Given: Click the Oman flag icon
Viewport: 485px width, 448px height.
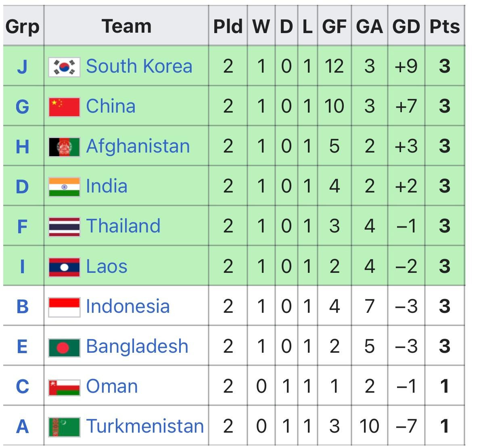Looking at the screenshot, I should 64,387.
